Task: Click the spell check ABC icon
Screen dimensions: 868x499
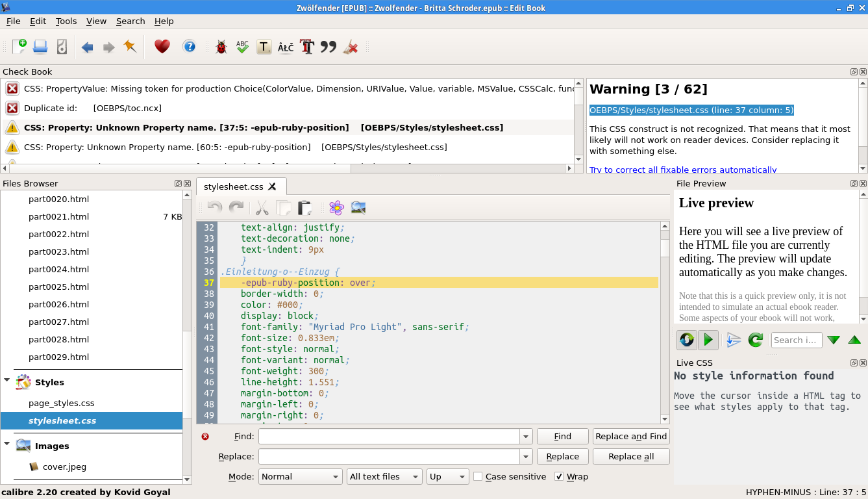Action: pyautogui.click(x=242, y=47)
